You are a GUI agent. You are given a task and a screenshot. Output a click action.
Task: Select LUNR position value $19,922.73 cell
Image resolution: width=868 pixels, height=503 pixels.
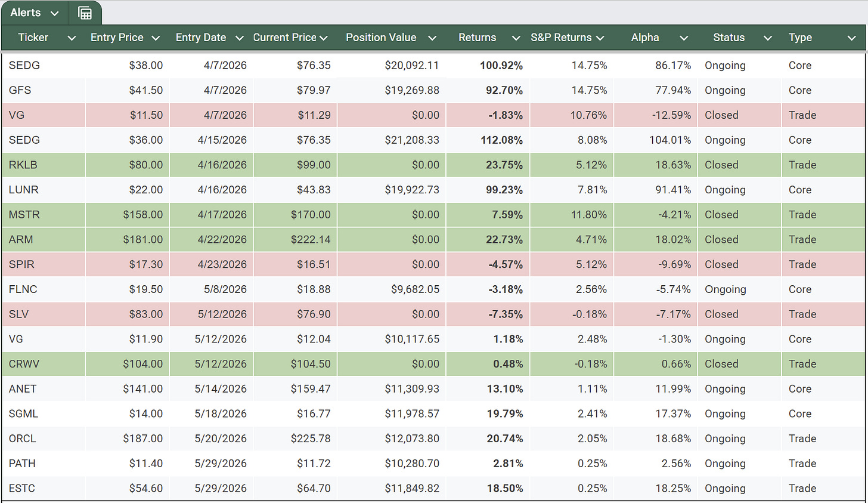(x=391, y=190)
